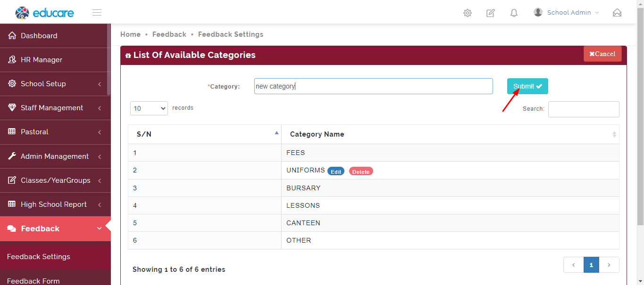The image size is (644, 285).
Task: Go to the previous page arrow
Action: coord(574,265)
